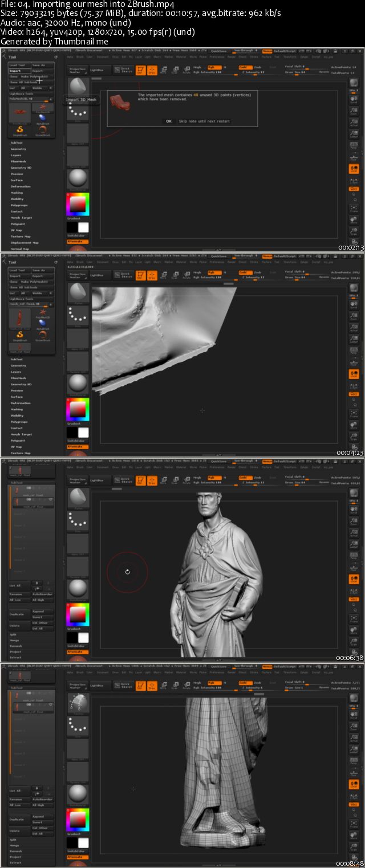Expand the Morph Target section in 00:02:13 frame

coord(21,218)
